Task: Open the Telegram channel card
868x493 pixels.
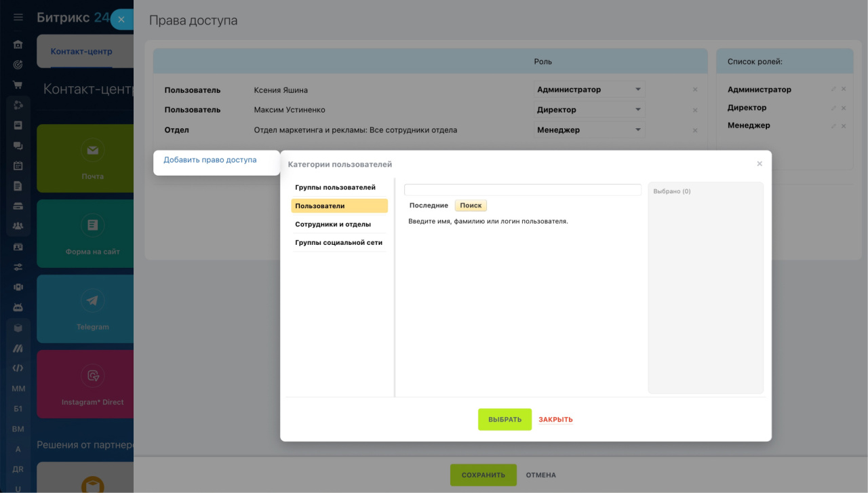Action: (x=85, y=309)
